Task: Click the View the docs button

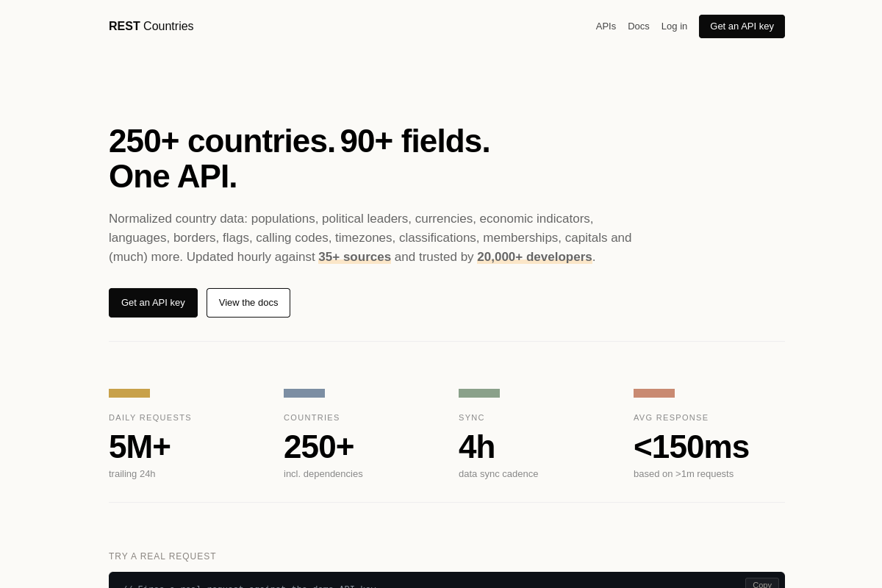Action: 248,303
